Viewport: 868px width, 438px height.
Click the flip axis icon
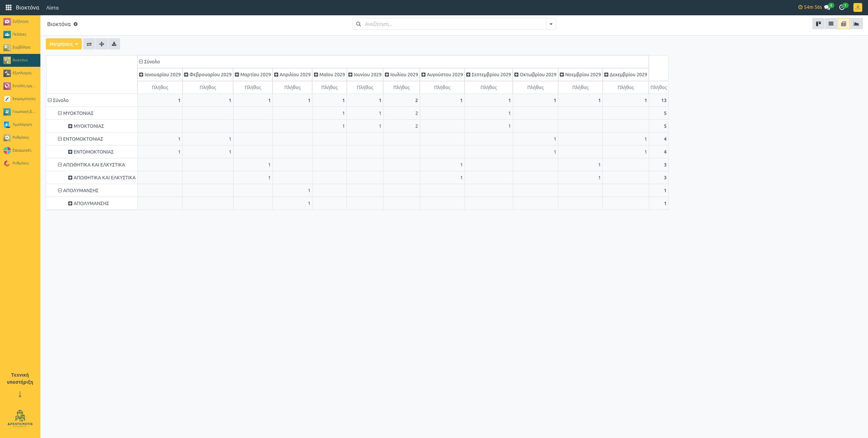89,44
